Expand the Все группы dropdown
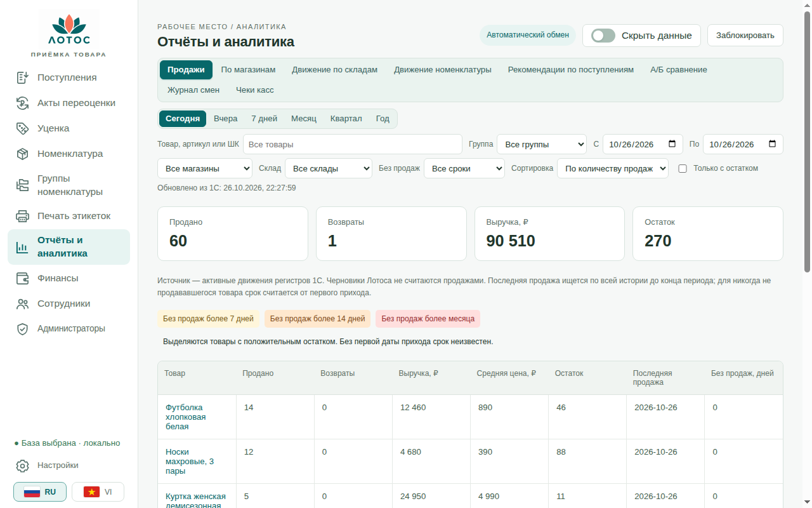This screenshot has height=508, width=812. pos(542,144)
